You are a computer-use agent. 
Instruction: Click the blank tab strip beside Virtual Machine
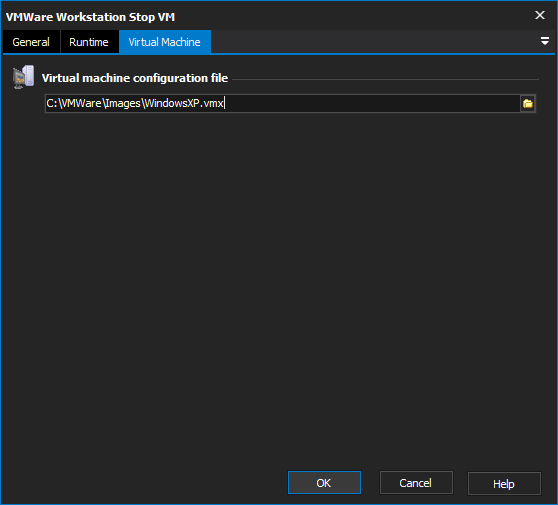[x=374, y=42]
